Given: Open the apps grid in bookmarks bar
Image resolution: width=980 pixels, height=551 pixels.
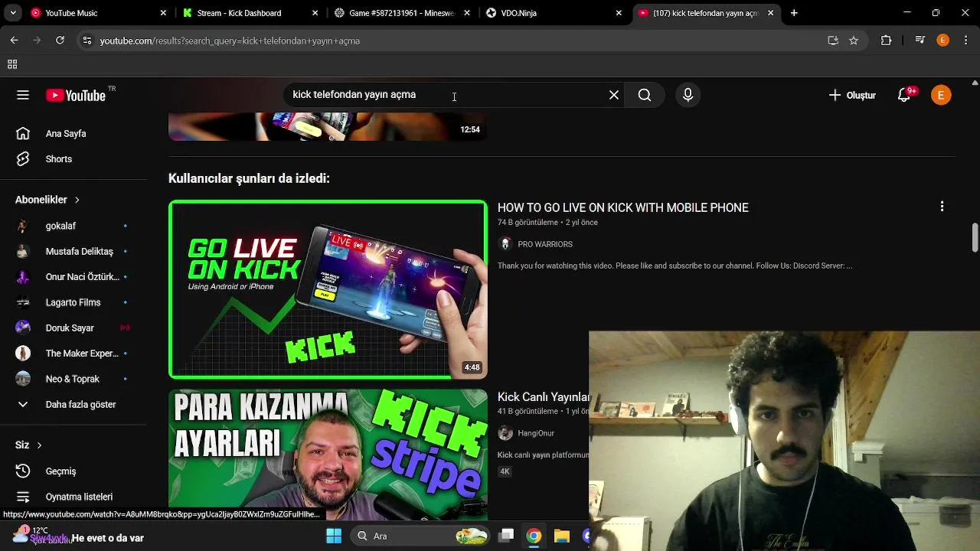Looking at the screenshot, I should pyautogui.click(x=12, y=65).
